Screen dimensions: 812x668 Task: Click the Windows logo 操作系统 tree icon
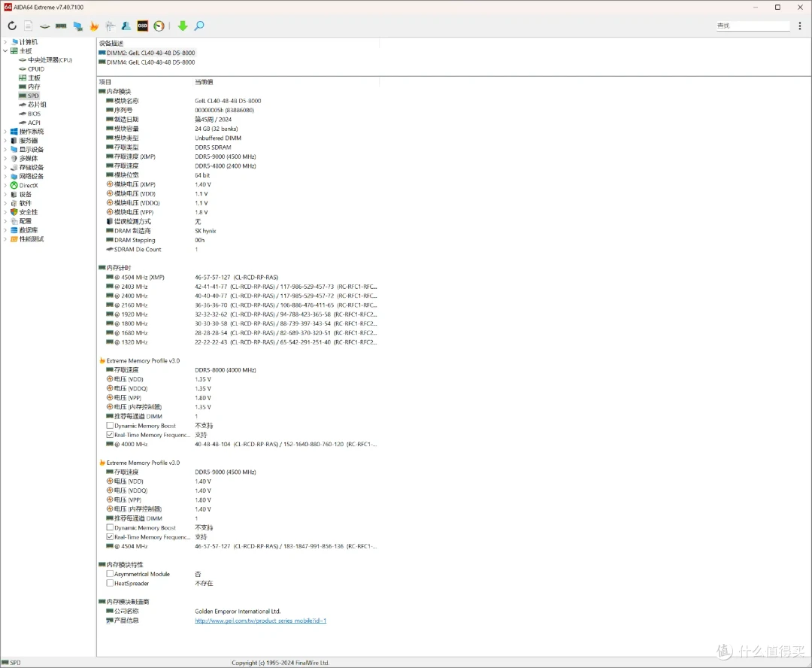point(14,132)
